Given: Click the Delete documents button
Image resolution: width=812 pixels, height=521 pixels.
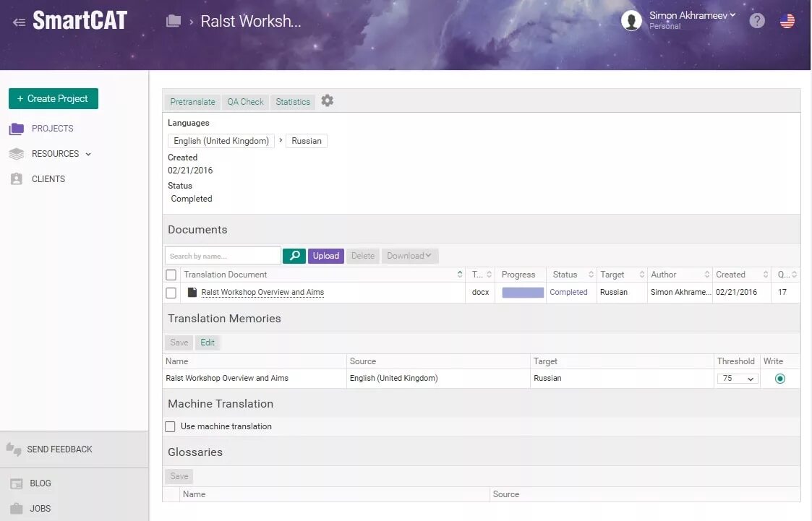Looking at the screenshot, I should click(x=362, y=256).
